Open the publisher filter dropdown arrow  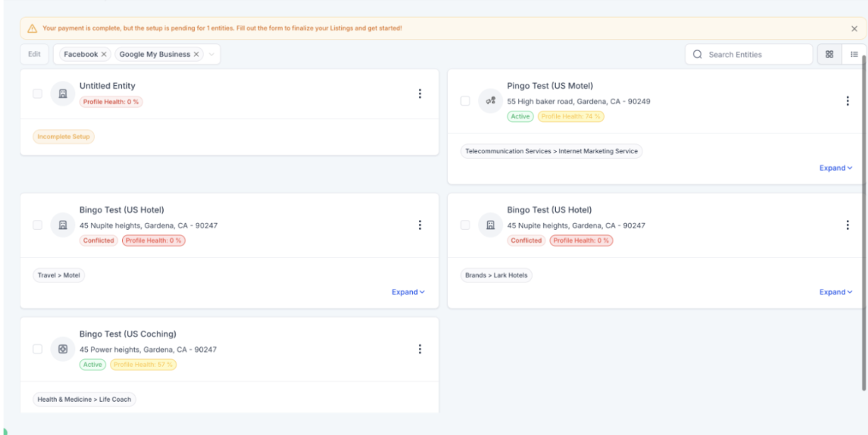click(x=211, y=55)
